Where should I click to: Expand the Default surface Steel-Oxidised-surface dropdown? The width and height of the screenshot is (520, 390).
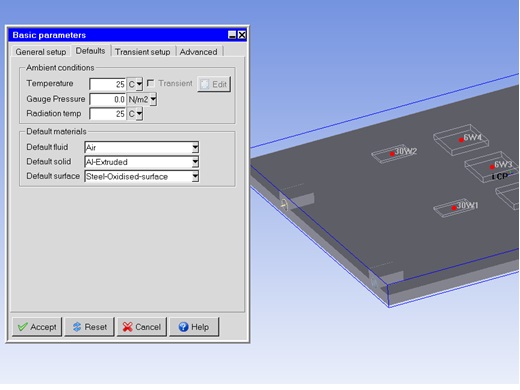[x=195, y=176]
